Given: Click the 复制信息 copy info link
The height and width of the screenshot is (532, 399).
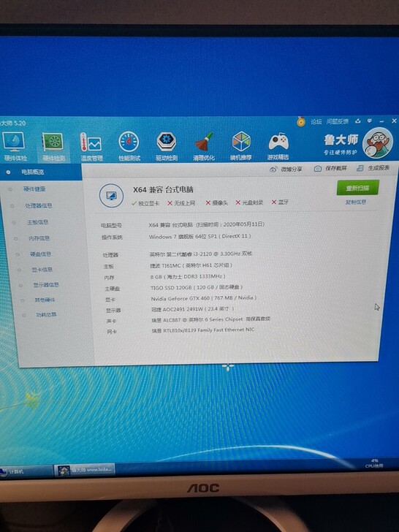Looking at the screenshot, I should click(x=356, y=202).
